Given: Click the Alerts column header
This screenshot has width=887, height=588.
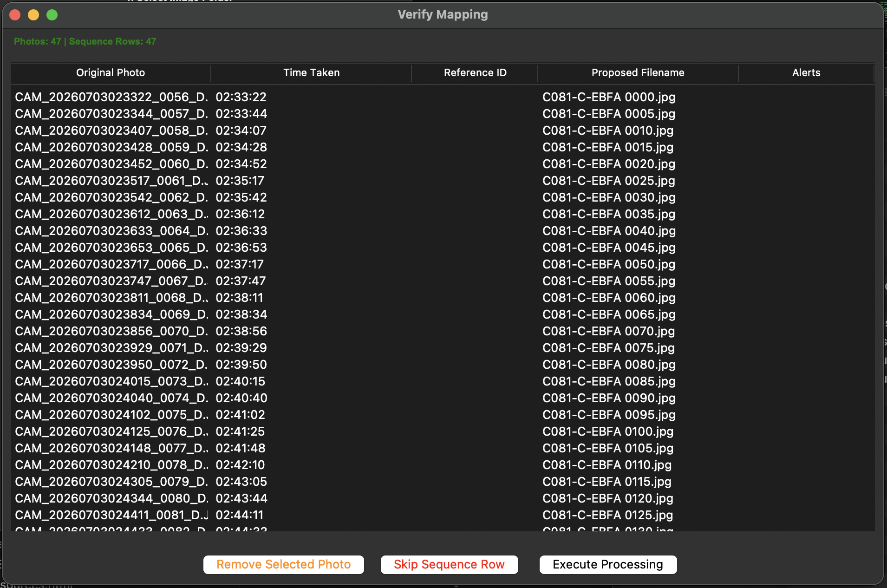Looking at the screenshot, I should point(806,72).
